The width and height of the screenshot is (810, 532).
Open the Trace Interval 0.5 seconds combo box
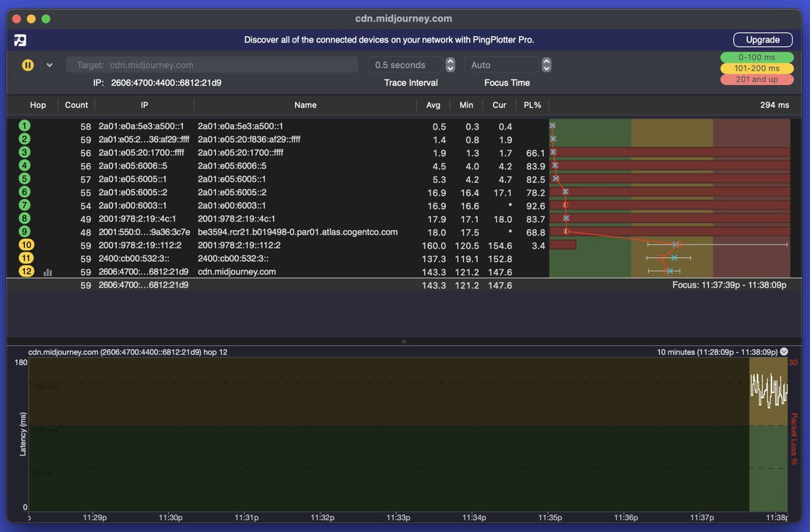(406, 65)
